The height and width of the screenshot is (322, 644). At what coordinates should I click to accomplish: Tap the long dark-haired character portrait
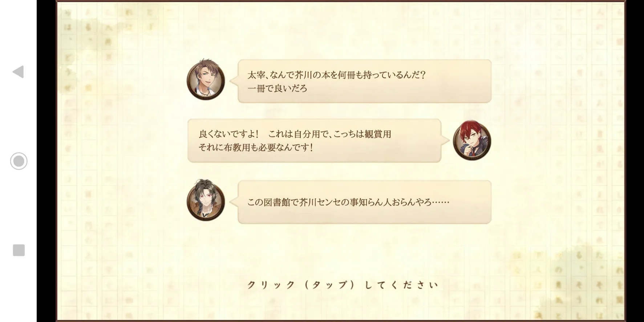tap(206, 201)
